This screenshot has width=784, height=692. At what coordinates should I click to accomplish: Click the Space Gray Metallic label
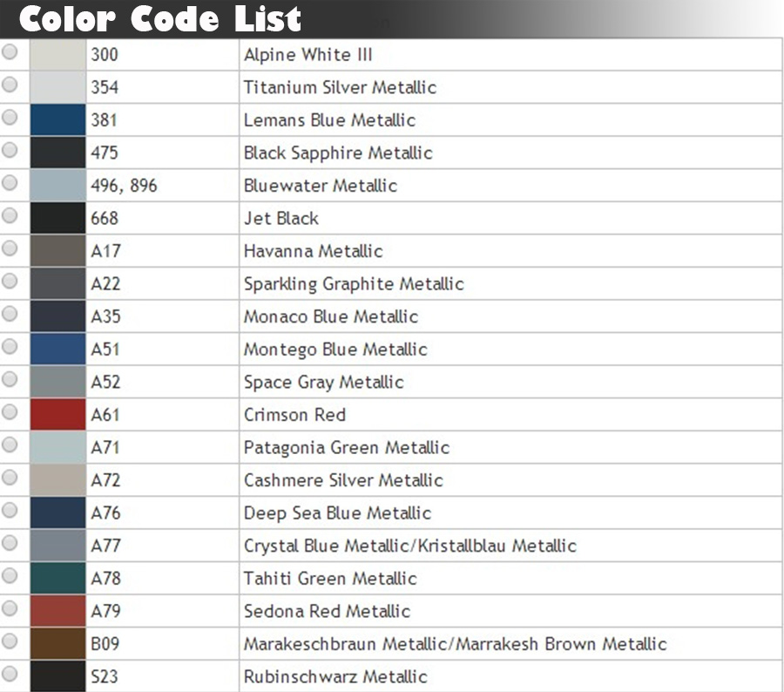(x=323, y=383)
